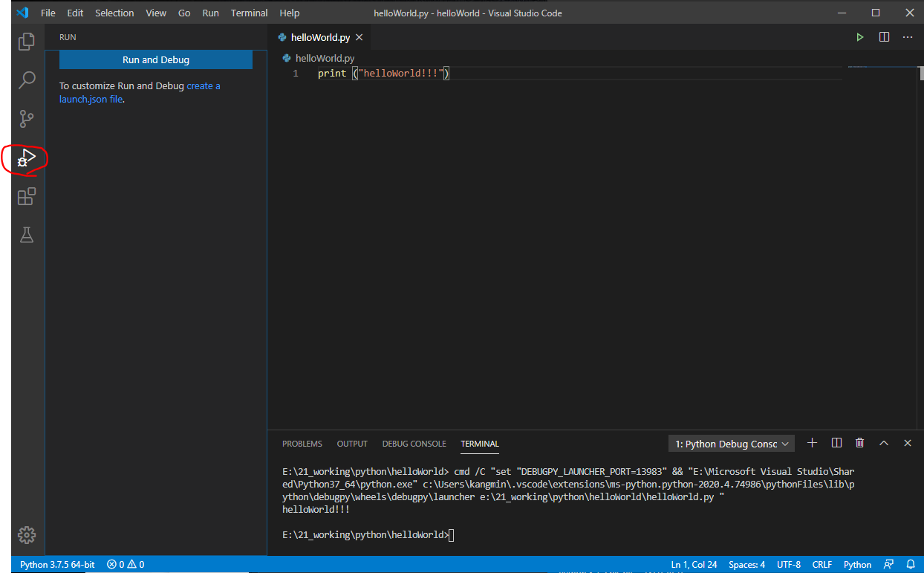Change end of line sequence CRLF
The image size is (924, 573).
(x=822, y=564)
